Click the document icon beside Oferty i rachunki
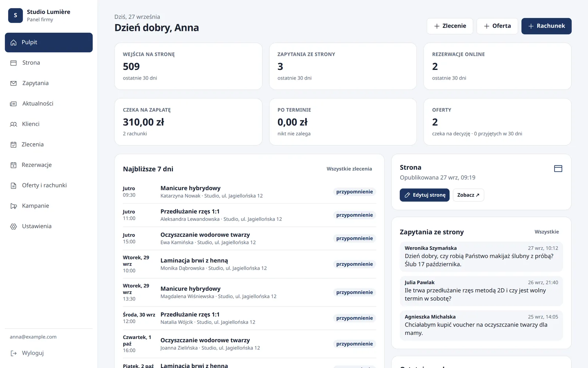 point(14,185)
